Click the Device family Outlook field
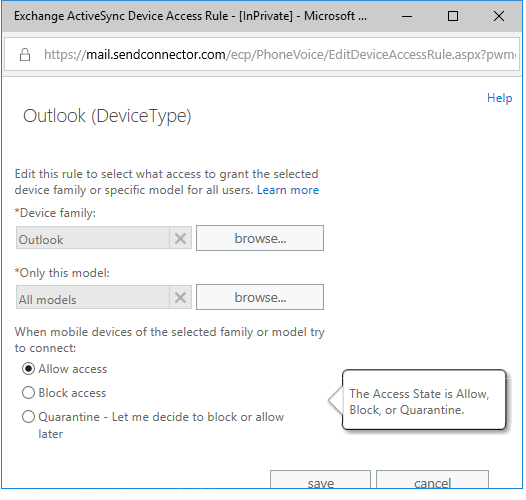The image size is (526, 500). point(93,238)
